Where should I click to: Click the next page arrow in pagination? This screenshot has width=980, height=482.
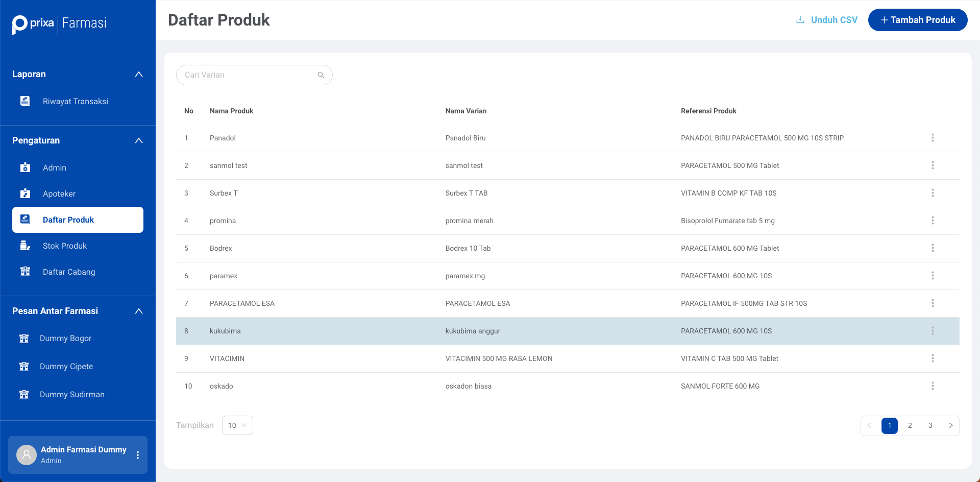[x=950, y=425]
